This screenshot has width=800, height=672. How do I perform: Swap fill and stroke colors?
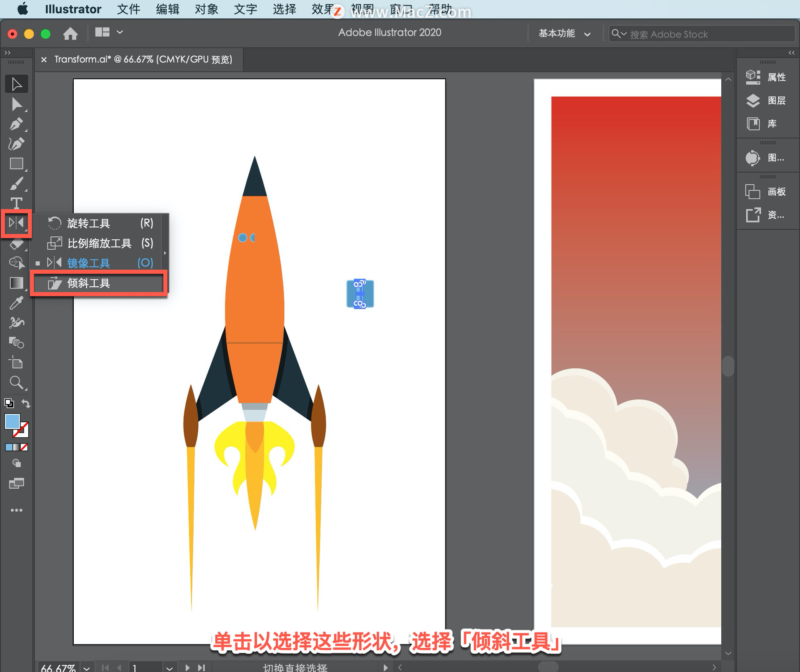[x=26, y=404]
